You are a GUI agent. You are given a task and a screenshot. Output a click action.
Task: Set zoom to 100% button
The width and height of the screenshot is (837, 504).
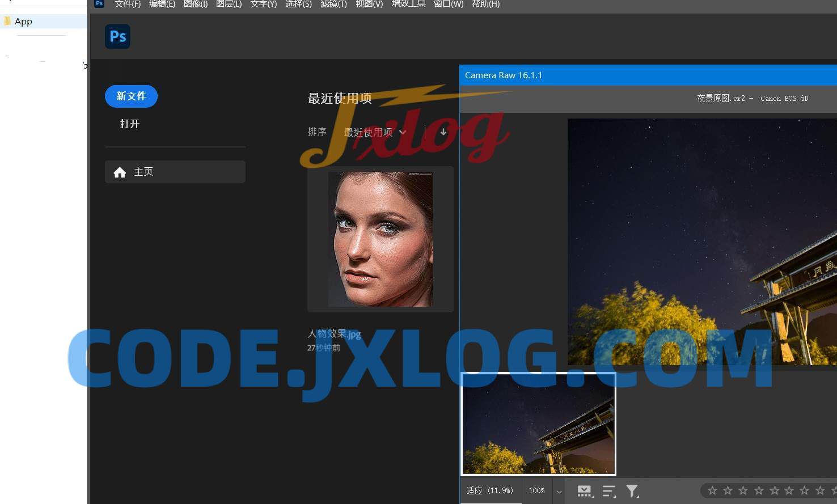536,490
